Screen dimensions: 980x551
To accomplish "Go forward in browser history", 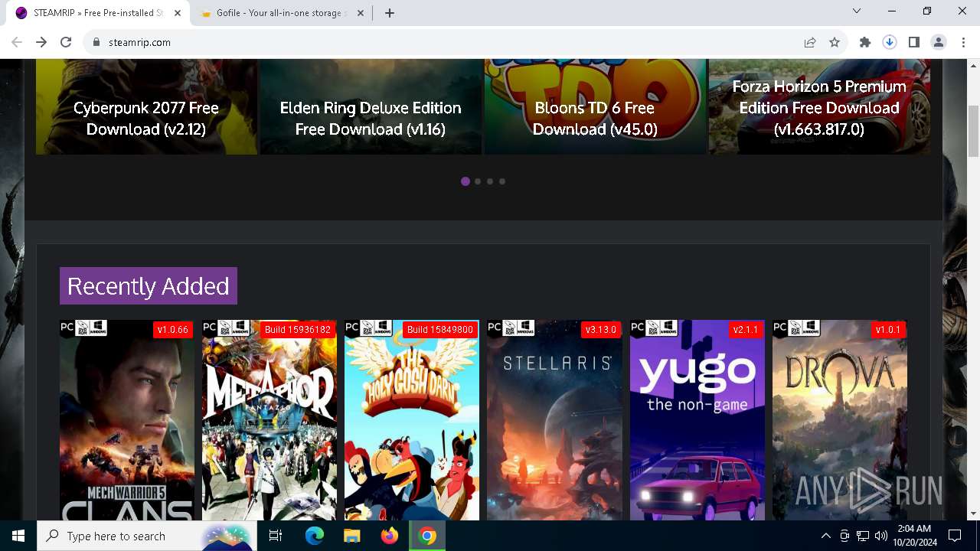I will coord(41,42).
